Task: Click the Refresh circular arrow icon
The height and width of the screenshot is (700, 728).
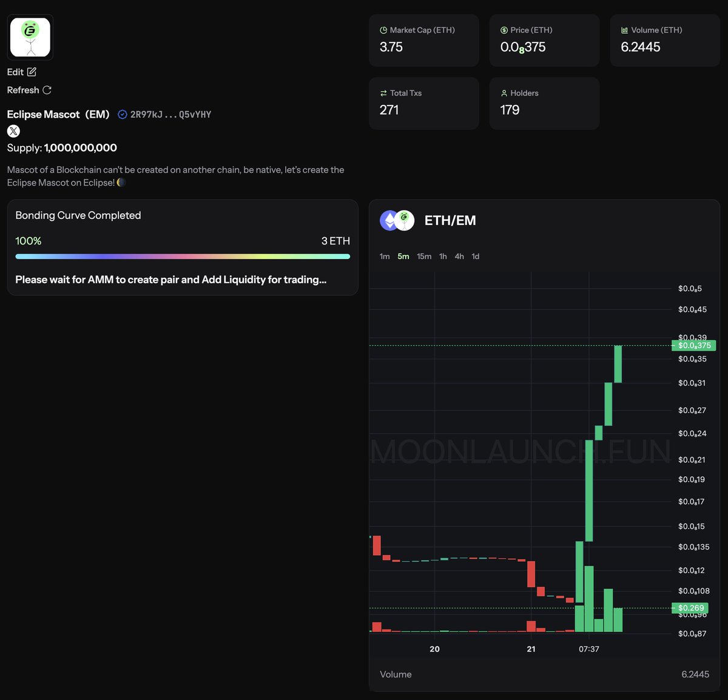Action: point(47,90)
